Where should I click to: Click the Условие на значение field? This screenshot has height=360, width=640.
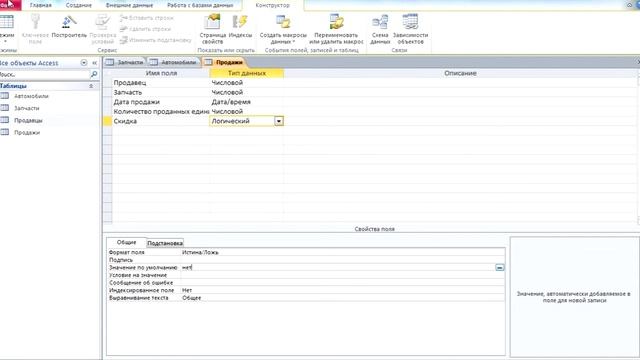[343, 275]
